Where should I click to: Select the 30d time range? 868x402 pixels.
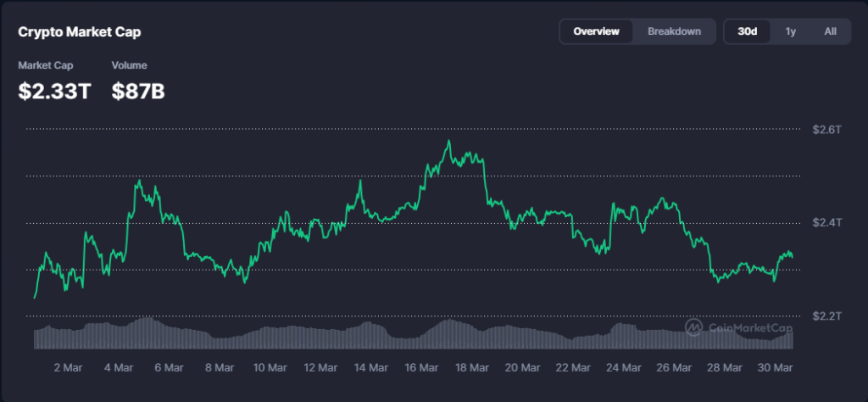pyautogui.click(x=747, y=31)
